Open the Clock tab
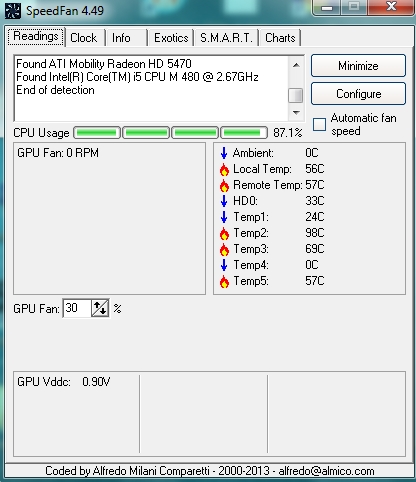 click(84, 38)
